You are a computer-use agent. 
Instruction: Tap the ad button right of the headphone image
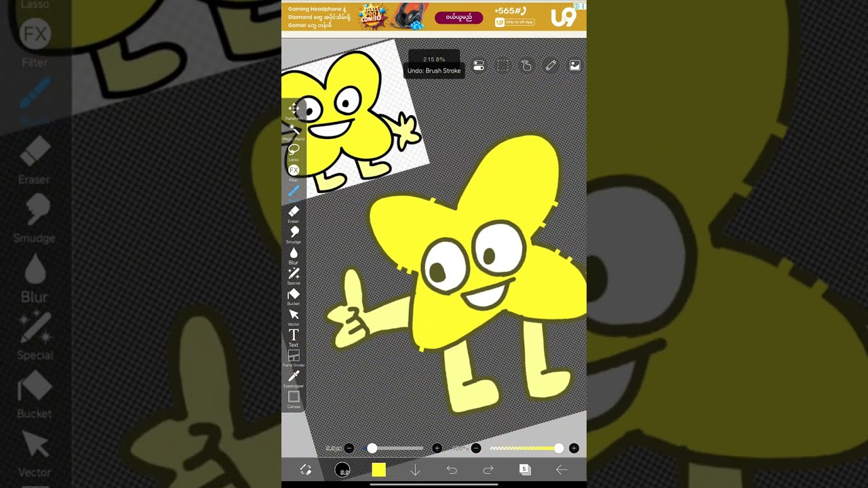(459, 18)
